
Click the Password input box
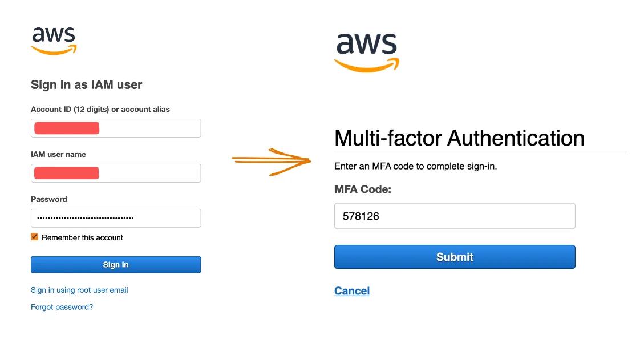click(116, 218)
